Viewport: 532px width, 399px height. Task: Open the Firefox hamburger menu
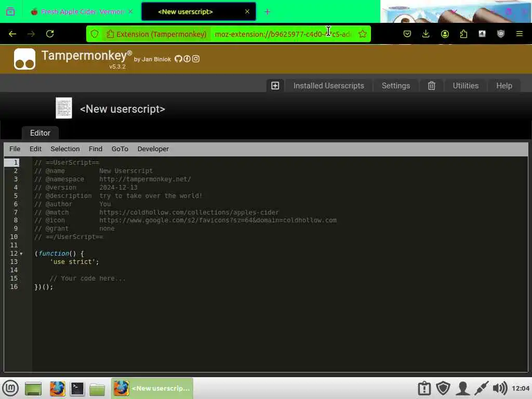click(519, 34)
